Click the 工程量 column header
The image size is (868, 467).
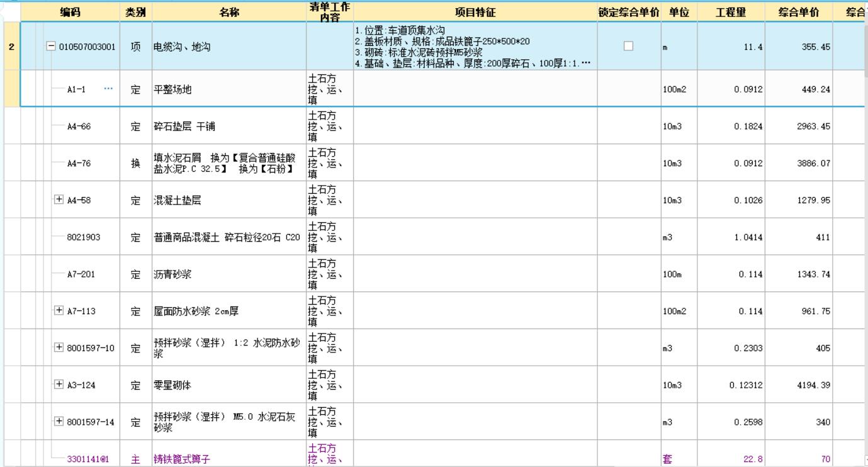731,12
